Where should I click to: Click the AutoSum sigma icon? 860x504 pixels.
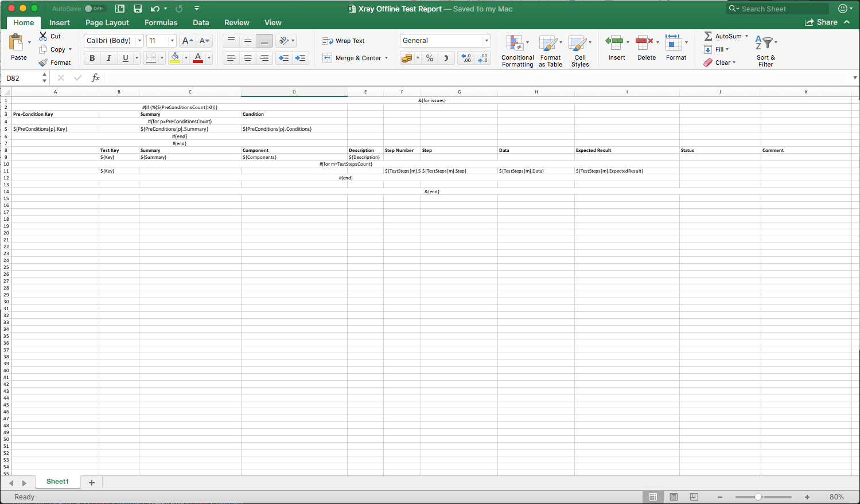(708, 36)
